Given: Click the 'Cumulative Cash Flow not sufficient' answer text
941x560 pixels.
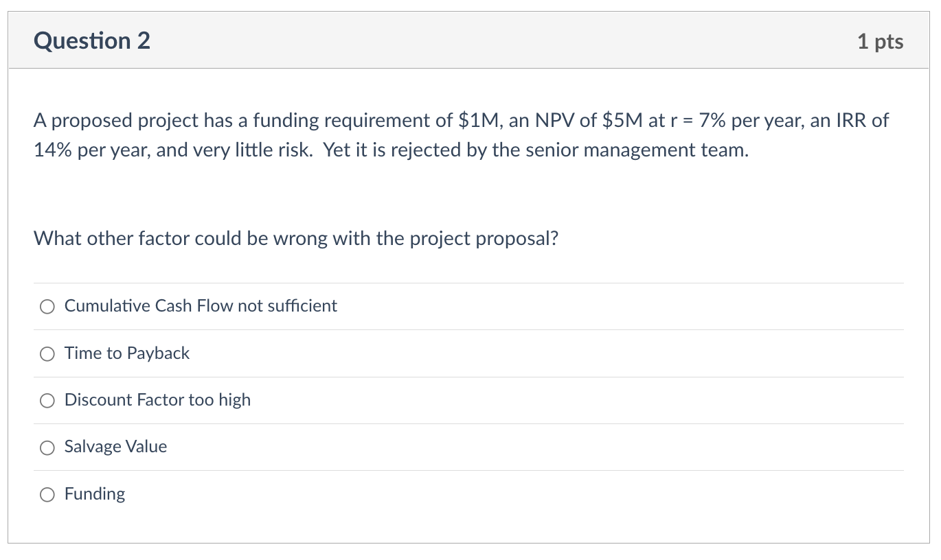Looking at the screenshot, I should point(201,306).
